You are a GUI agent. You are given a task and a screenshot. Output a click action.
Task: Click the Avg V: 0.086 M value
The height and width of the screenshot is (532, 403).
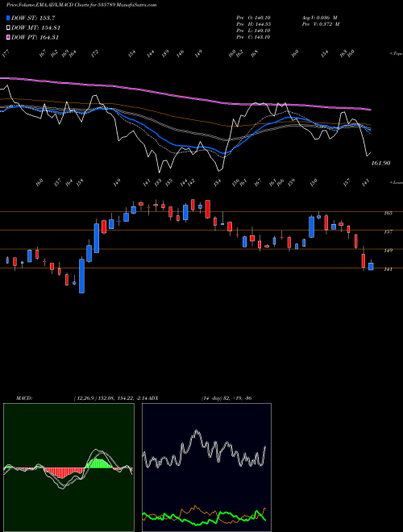(319, 18)
